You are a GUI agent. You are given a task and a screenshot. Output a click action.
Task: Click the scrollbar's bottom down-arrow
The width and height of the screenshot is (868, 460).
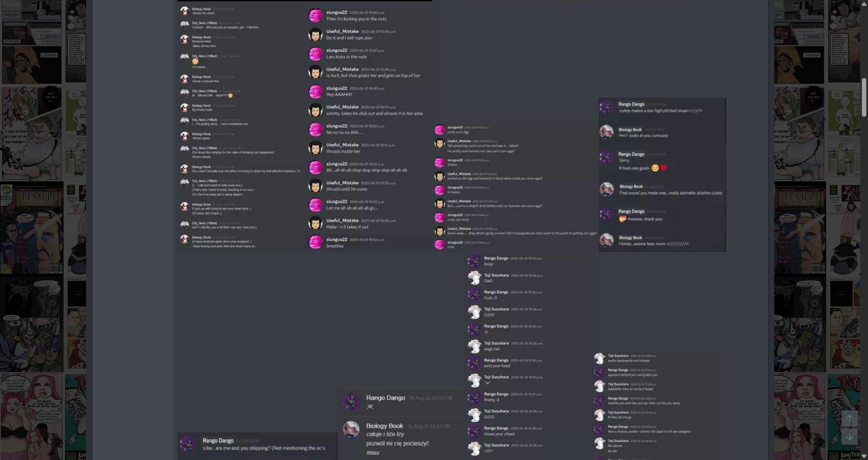tap(864, 457)
